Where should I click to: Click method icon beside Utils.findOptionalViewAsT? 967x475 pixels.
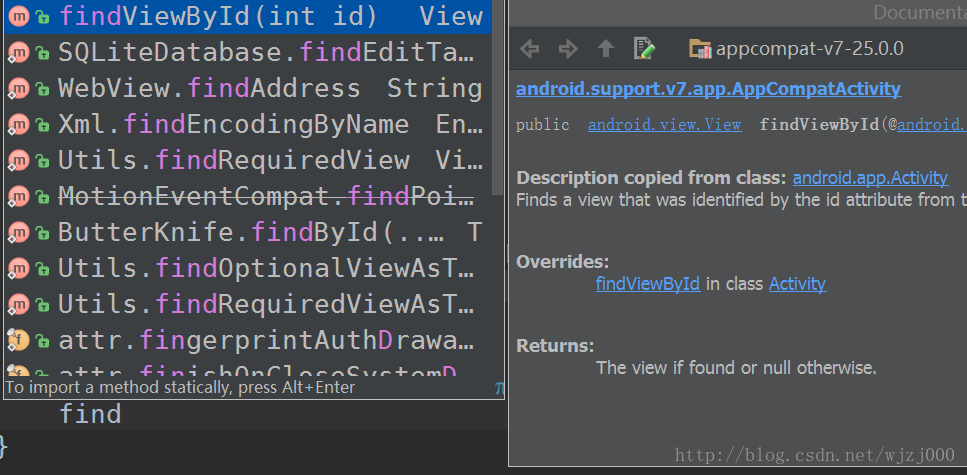(19, 268)
